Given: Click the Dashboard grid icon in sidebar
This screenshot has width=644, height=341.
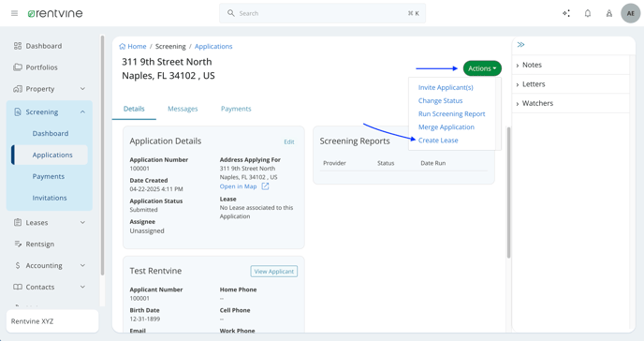Looking at the screenshot, I should pos(17,46).
